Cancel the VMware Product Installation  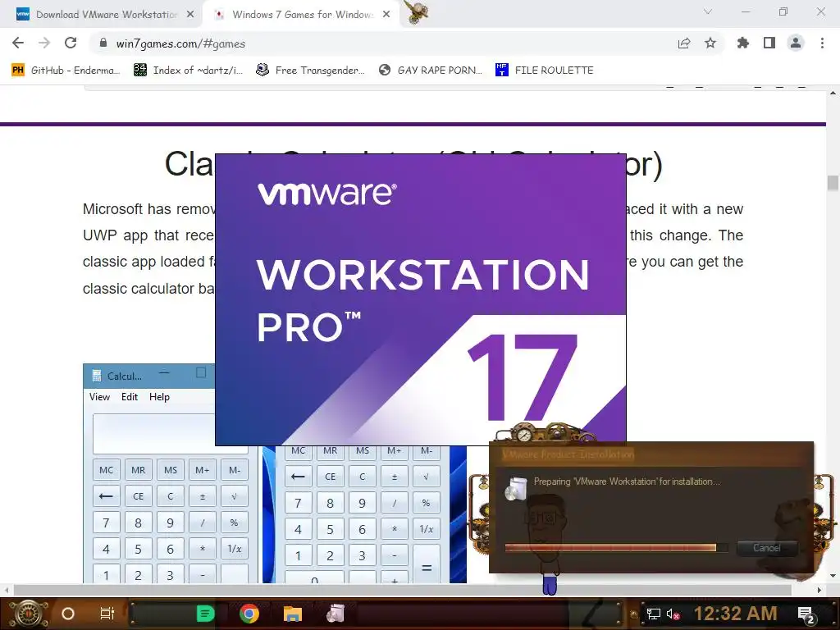tap(767, 547)
